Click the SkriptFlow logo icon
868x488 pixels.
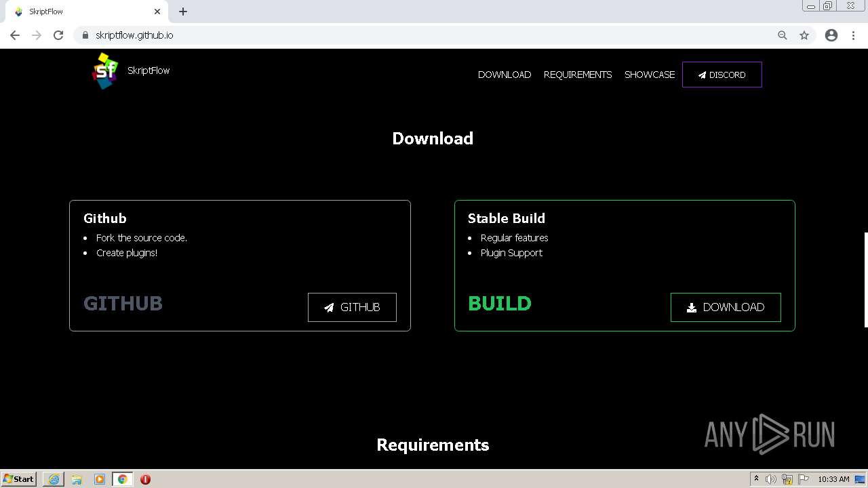[104, 70]
